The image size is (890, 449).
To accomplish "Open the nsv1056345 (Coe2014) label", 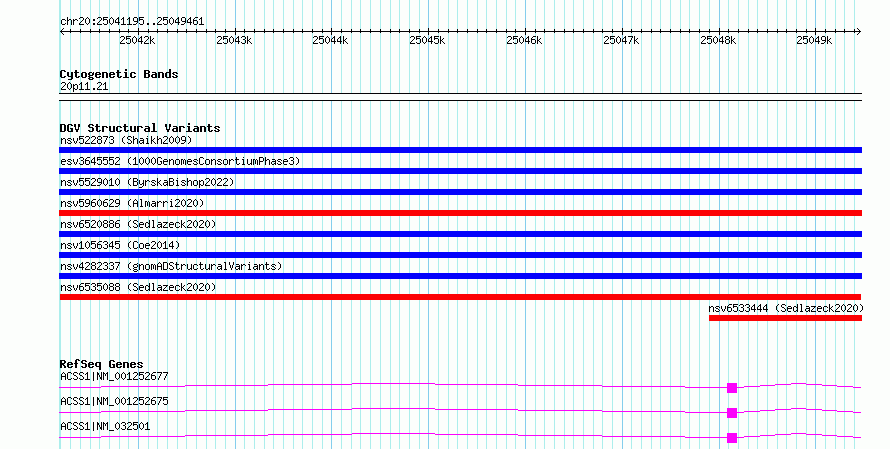I will pos(120,245).
